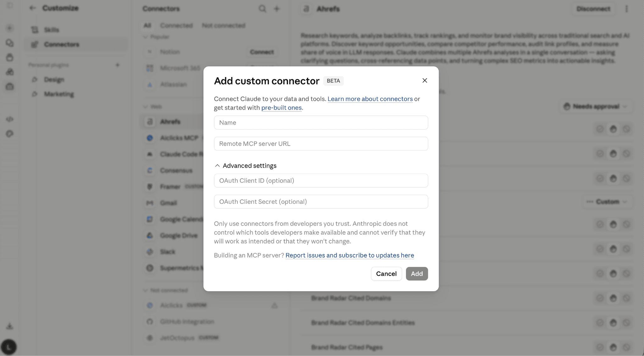The image size is (644, 356).
Task: Click Connect next to Notion
Action: (x=262, y=52)
